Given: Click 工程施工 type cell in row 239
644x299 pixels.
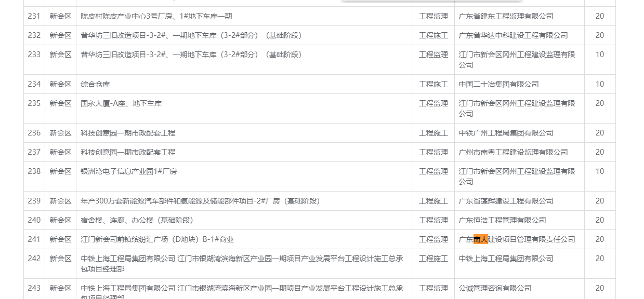Looking at the screenshot, I should [x=433, y=201].
